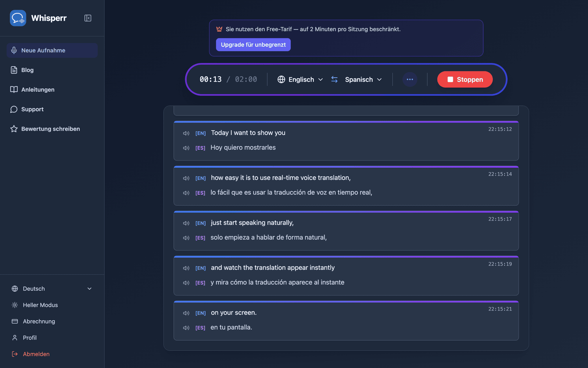Play audio for 'how easy it is to use'
588x368 pixels.
tap(186, 178)
